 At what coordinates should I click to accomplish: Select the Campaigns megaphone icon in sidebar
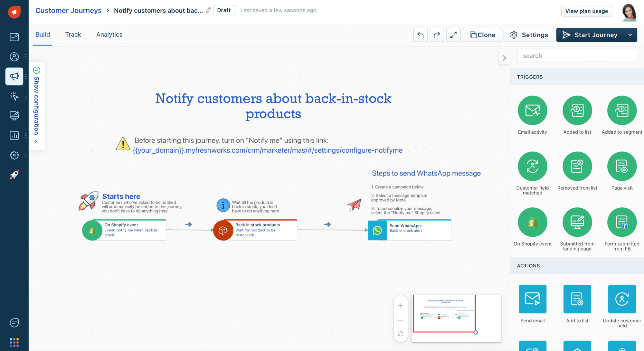click(14, 76)
